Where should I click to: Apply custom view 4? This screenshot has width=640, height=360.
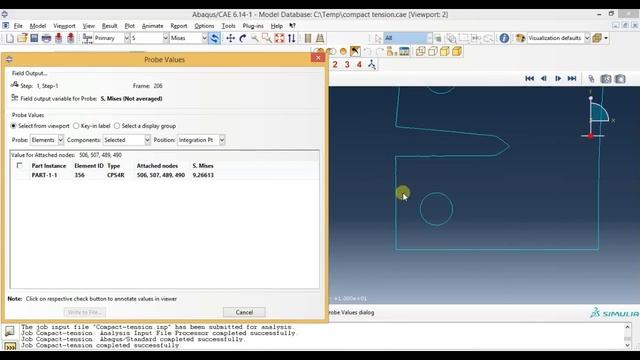tap(359, 64)
